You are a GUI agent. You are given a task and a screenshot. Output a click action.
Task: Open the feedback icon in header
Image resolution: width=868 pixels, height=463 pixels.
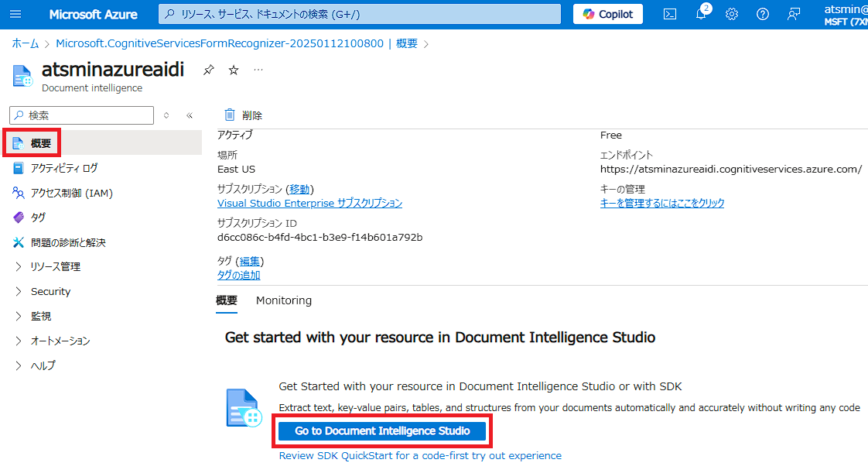[x=794, y=14]
